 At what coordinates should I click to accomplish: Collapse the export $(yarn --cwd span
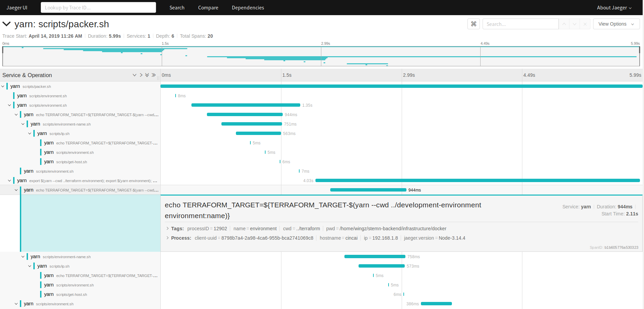point(9,181)
